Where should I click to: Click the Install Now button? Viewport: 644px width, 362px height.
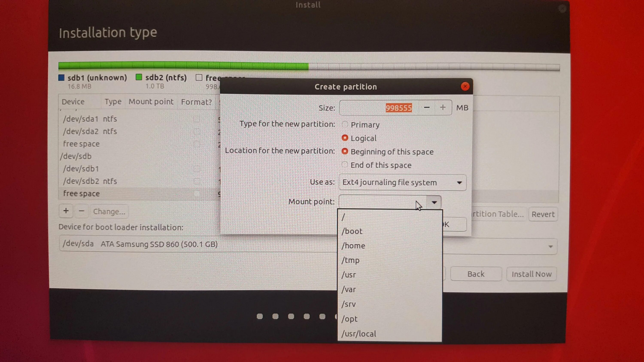pyautogui.click(x=531, y=274)
